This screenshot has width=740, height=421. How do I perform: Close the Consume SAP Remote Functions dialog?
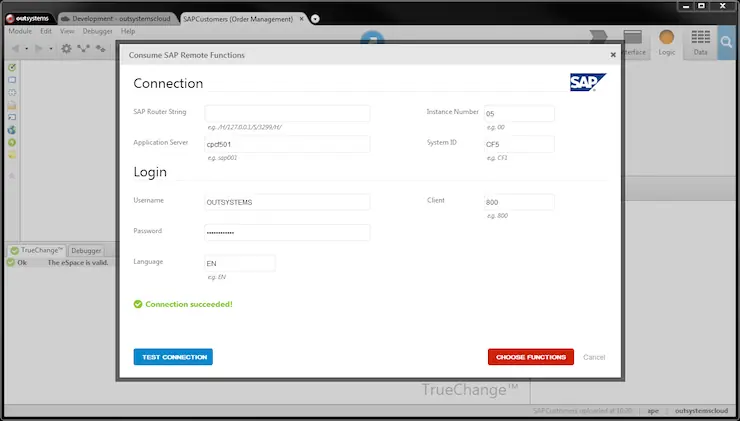click(613, 55)
